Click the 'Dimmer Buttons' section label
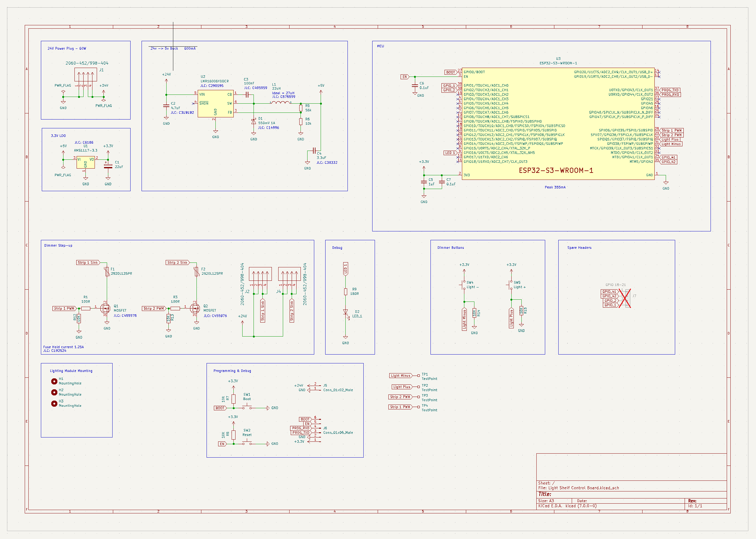 point(451,248)
